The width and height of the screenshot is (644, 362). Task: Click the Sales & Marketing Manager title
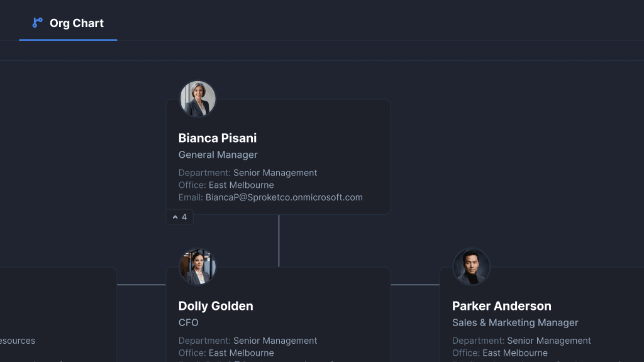(x=515, y=322)
